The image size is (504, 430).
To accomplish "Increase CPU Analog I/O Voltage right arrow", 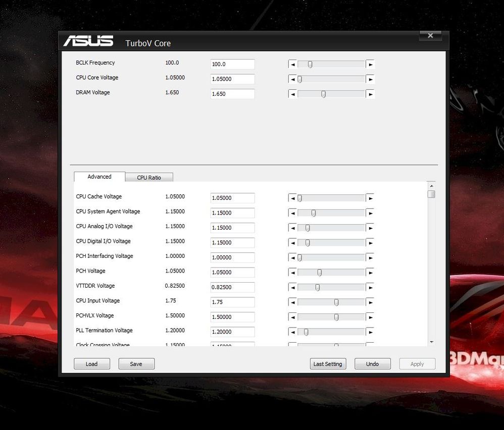I will (370, 228).
